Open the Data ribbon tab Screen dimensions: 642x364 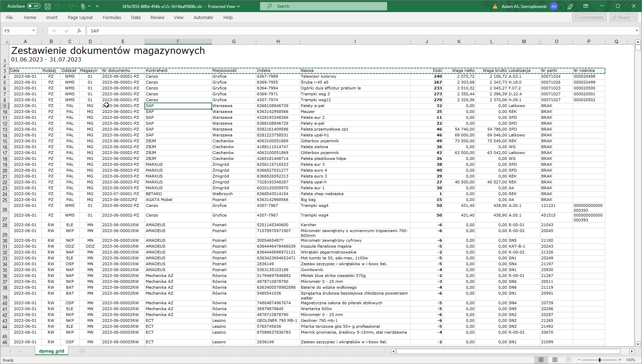136,18
